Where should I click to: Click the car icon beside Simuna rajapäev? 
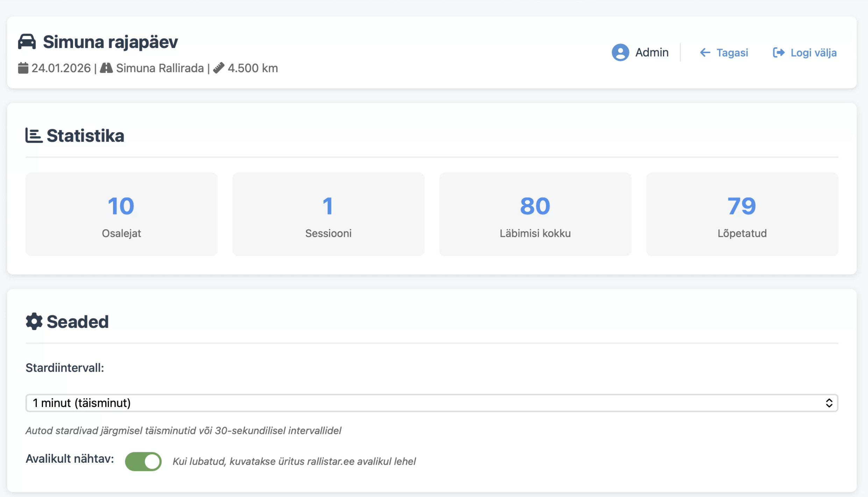click(x=27, y=42)
